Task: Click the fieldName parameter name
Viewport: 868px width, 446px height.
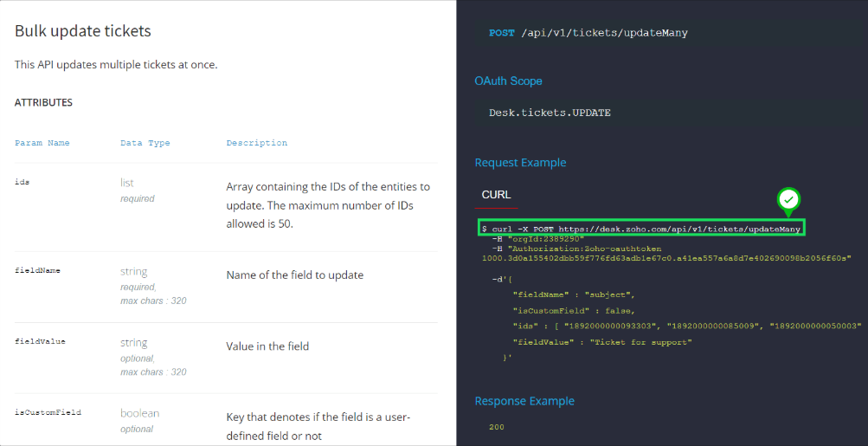Action: tap(37, 270)
